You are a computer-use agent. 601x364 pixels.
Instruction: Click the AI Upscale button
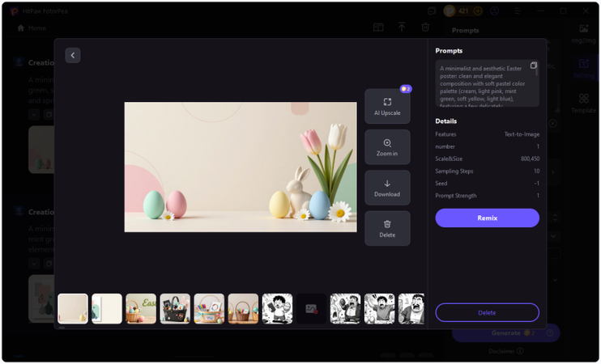click(x=387, y=106)
